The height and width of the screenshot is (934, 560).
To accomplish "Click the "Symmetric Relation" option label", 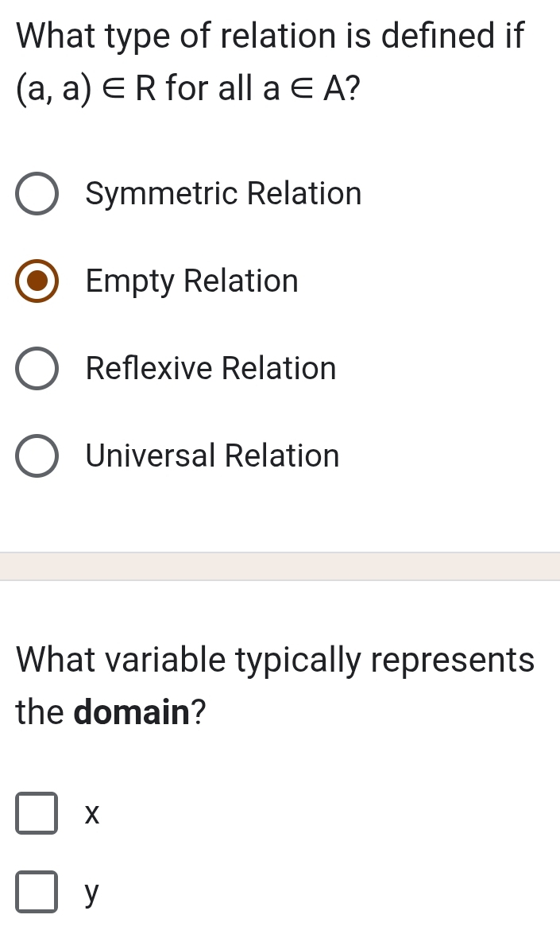I will point(223,194).
